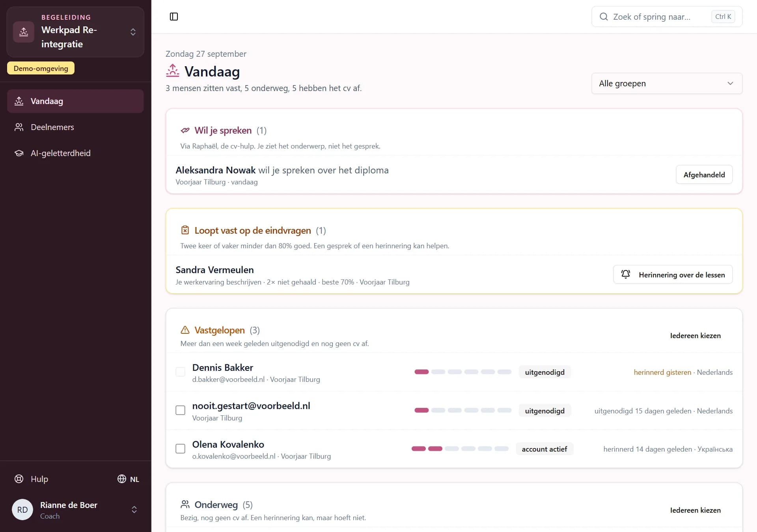Open Sandra Vermeulen's name
The height and width of the screenshot is (532, 757).
click(214, 270)
